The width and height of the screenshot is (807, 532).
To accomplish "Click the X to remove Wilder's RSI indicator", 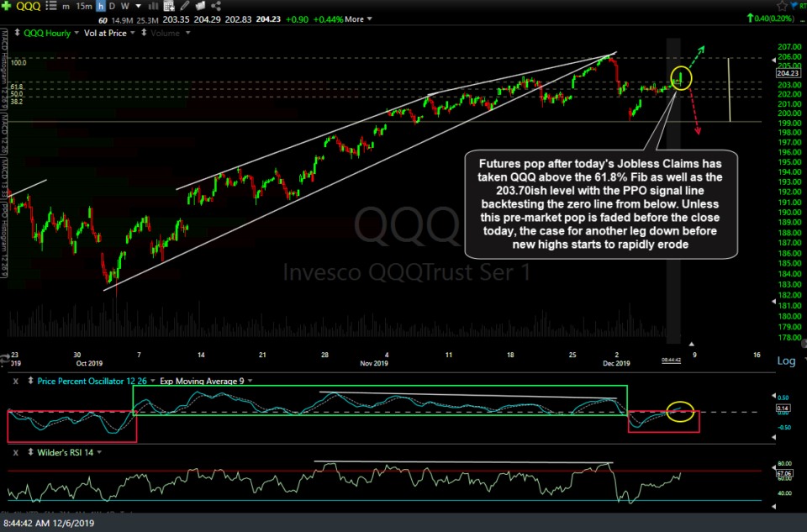I will pyautogui.click(x=15, y=452).
